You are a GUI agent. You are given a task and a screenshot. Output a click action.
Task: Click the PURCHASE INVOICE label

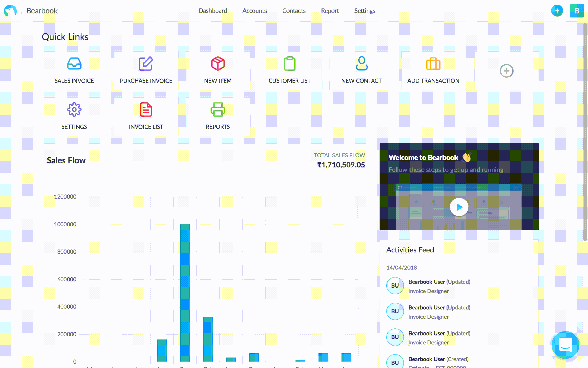click(146, 81)
